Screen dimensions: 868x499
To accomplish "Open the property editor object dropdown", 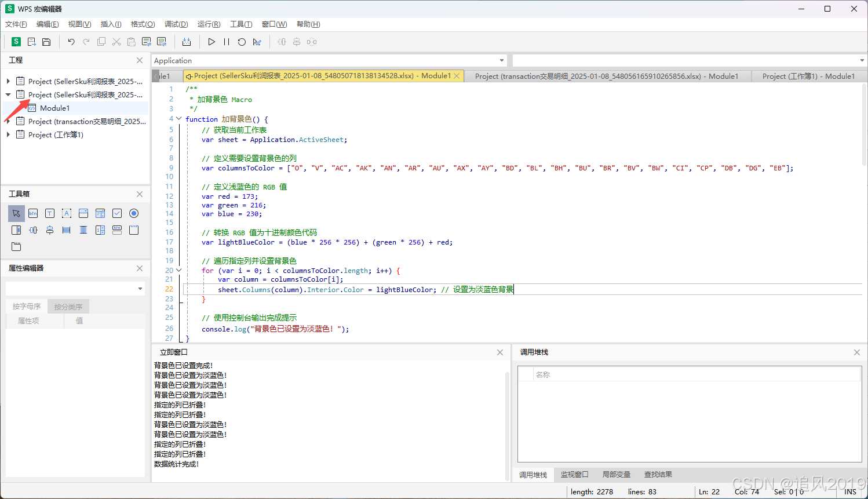I will [x=140, y=289].
